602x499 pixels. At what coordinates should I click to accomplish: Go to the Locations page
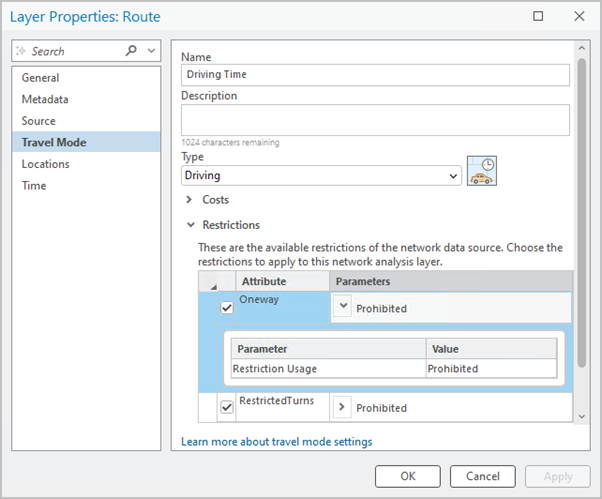coord(46,164)
